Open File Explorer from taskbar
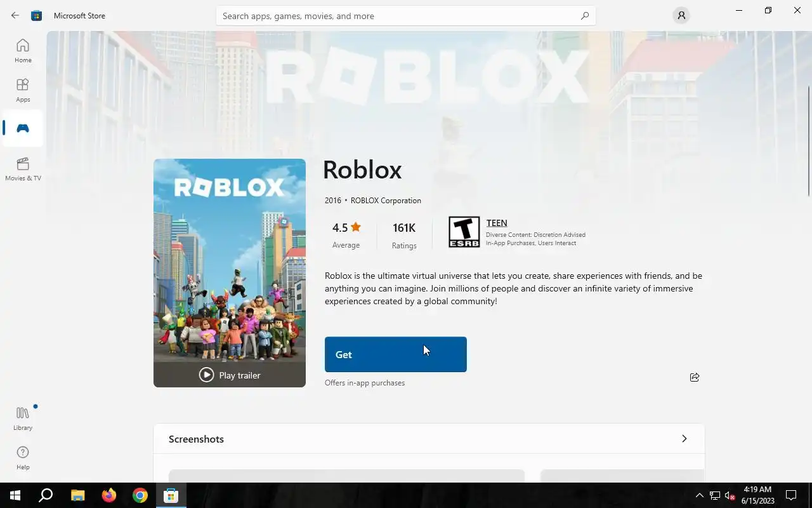812x508 pixels. click(77, 495)
